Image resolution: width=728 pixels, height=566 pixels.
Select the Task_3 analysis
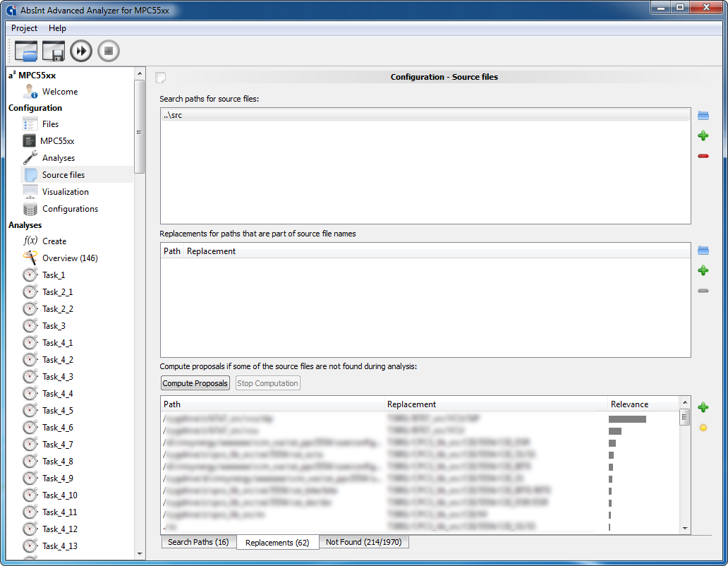(54, 326)
